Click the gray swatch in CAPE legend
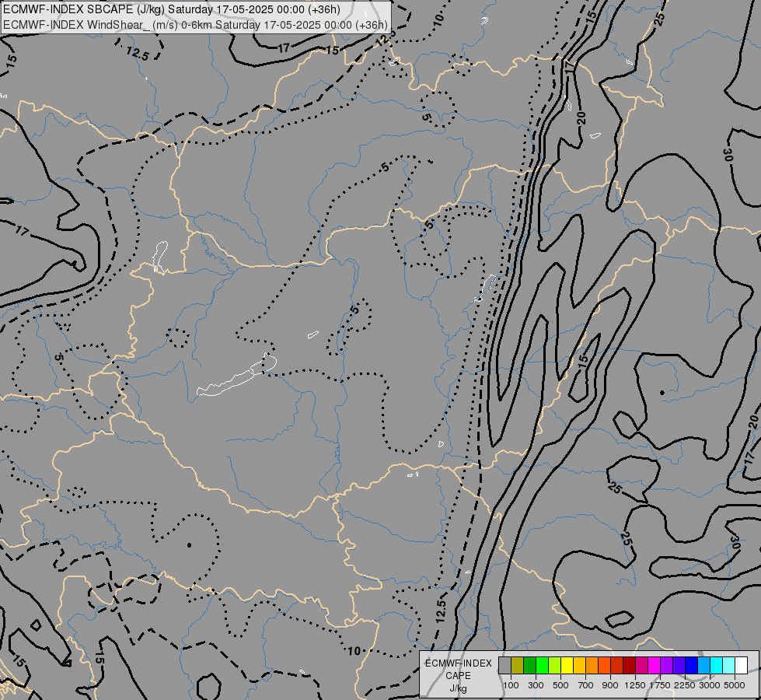This screenshot has width=761, height=700. 504,665
